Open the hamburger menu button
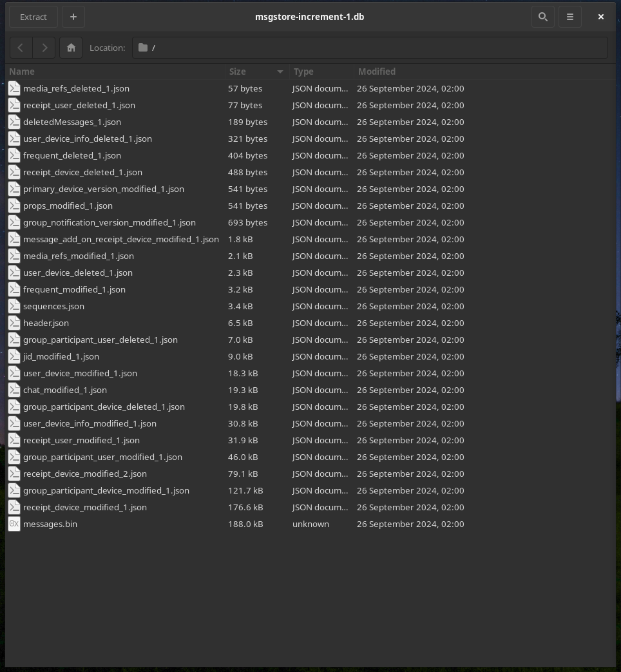The height and width of the screenshot is (672, 621). pyautogui.click(x=570, y=17)
